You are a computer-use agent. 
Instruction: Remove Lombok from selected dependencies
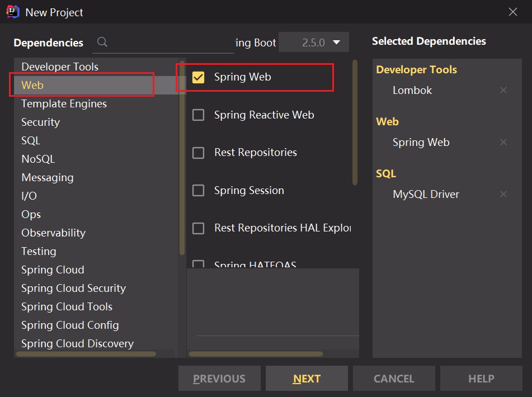(x=503, y=90)
